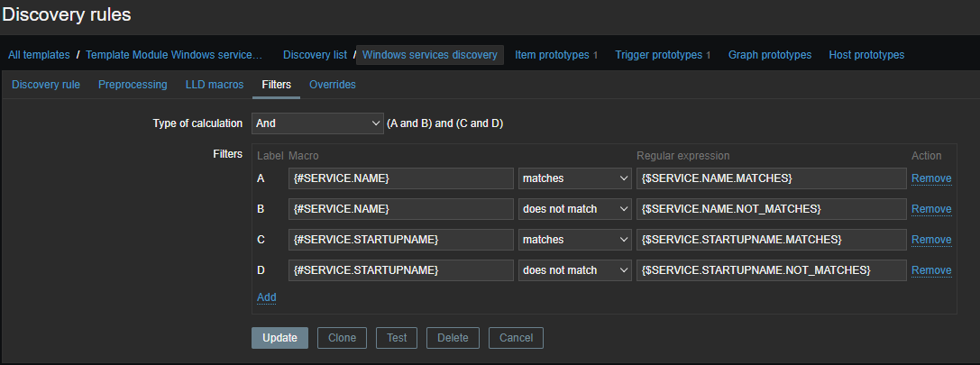Navigate to All templates breadcrumb
This screenshot has height=365, width=980.
[39, 55]
